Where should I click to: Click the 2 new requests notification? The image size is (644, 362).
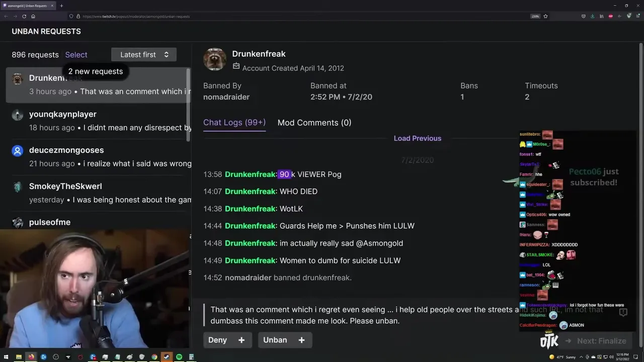96,71
